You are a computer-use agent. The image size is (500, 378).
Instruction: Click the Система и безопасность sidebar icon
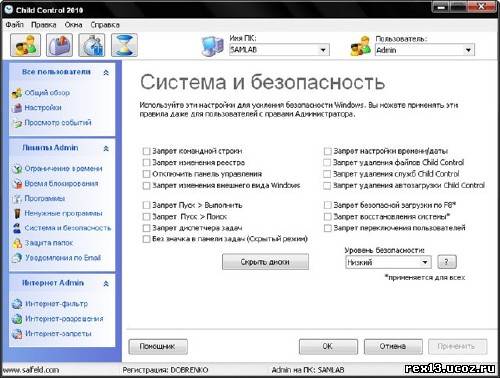click(17, 228)
